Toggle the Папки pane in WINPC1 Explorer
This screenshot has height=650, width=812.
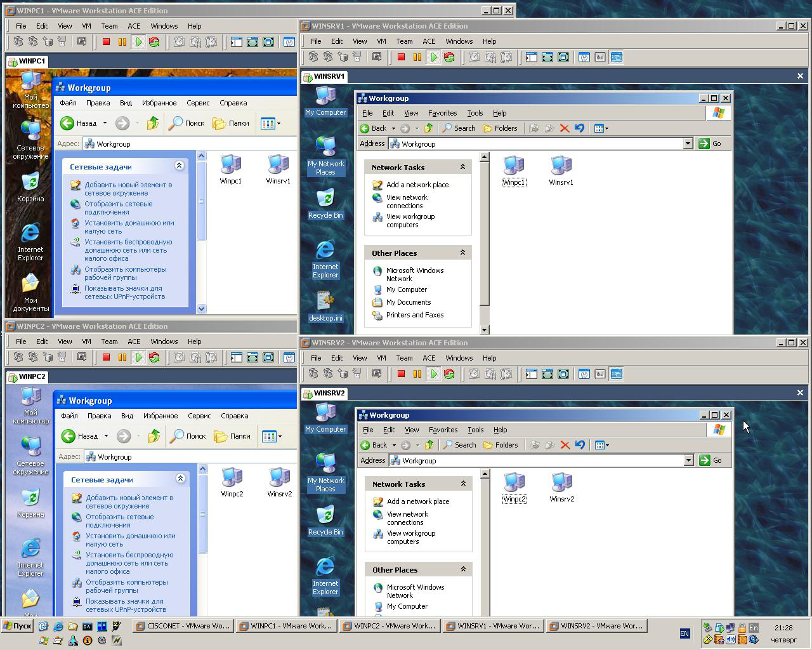[x=232, y=123]
